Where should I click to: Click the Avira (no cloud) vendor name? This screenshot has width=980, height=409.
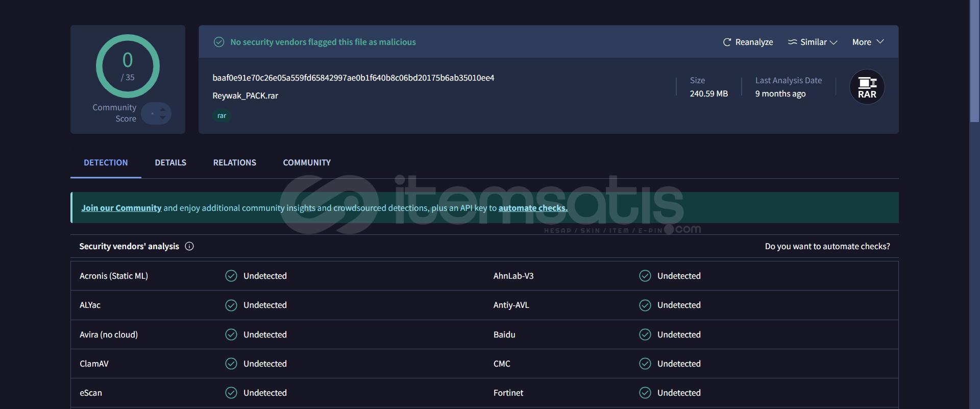109,334
